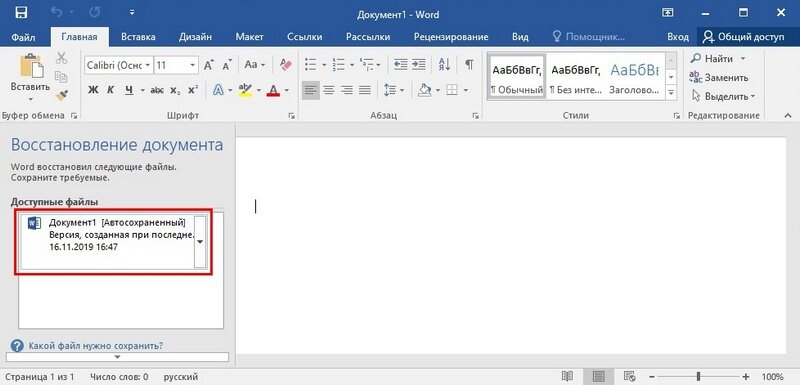Toggle italic formatting (К)
Viewport: 800px width, 385px height.
110,90
